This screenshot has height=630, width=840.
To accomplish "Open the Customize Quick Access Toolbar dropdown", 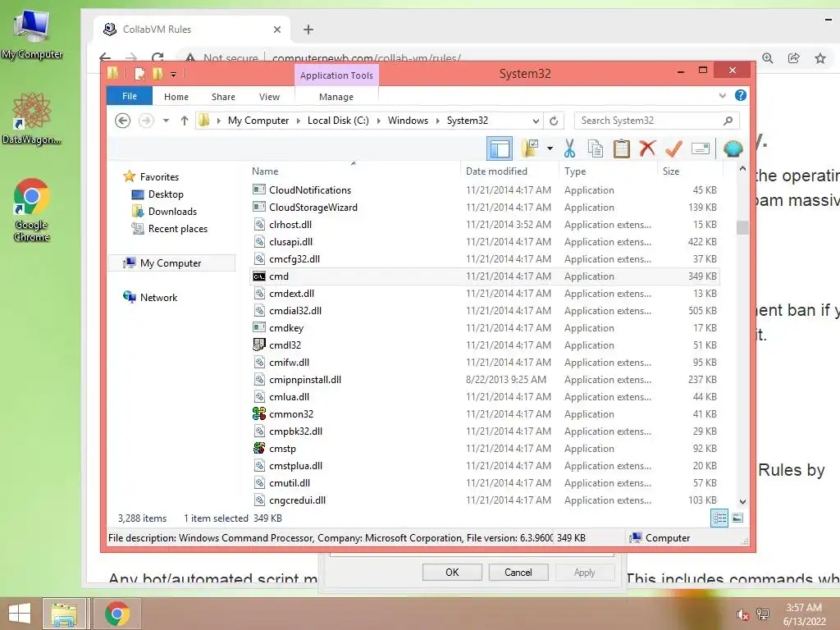I will [x=174, y=75].
